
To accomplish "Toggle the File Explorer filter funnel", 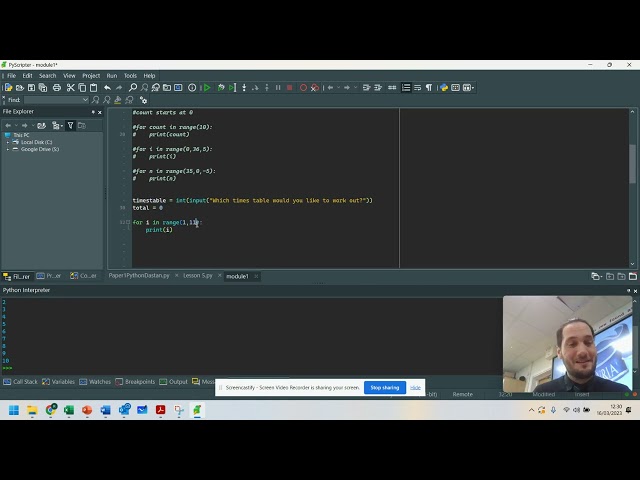I will pyautogui.click(x=70, y=125).
